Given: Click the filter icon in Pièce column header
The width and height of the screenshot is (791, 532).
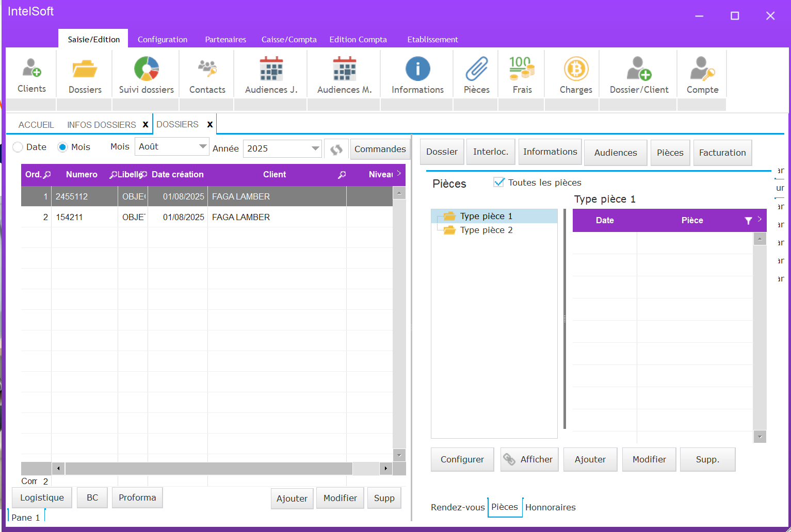Looking at the screenshot, I should click(748, 221).
